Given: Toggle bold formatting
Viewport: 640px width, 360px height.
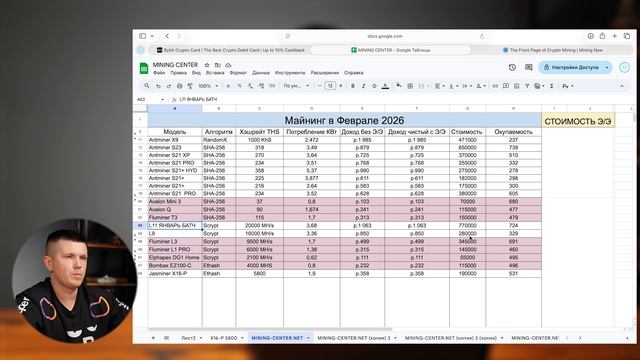Looking at the screenshot, I should [x=353, y=86].
